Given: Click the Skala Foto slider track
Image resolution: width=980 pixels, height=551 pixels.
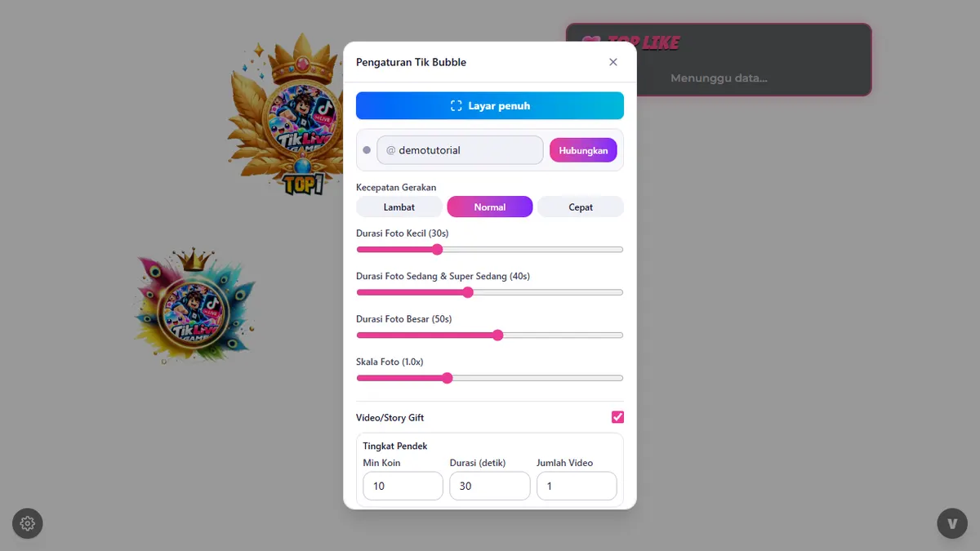Looking at the screenshot, I should pos(490,378).
